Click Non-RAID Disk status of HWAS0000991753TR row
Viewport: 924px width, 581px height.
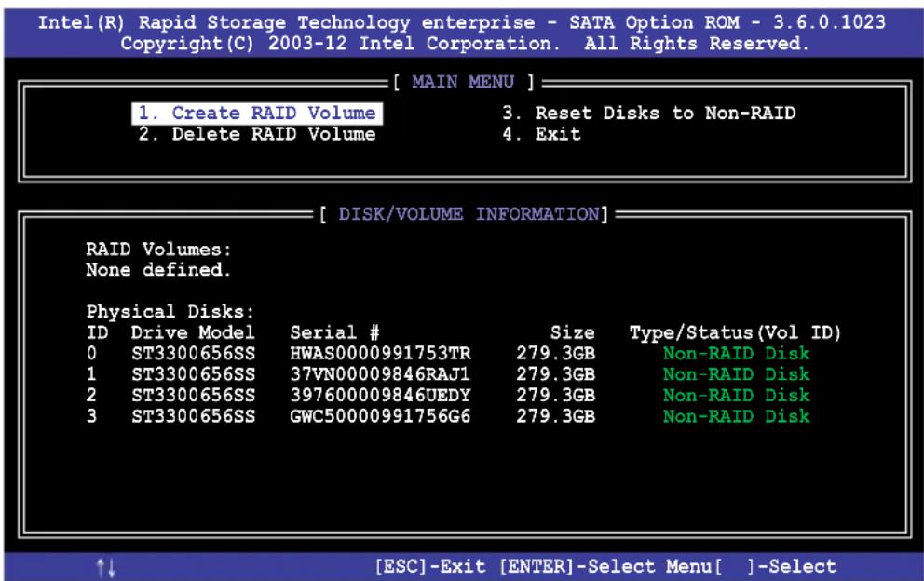(x=737, y=354)
